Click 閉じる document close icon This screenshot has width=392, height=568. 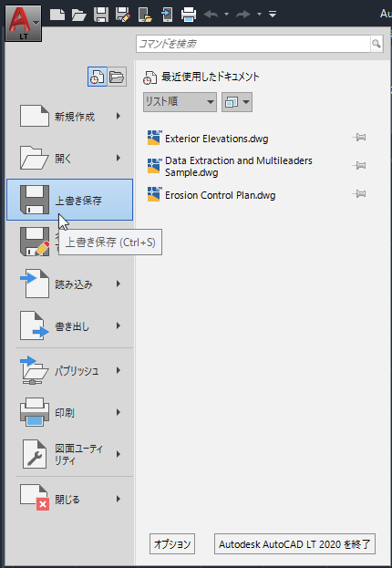coord(35,498)
